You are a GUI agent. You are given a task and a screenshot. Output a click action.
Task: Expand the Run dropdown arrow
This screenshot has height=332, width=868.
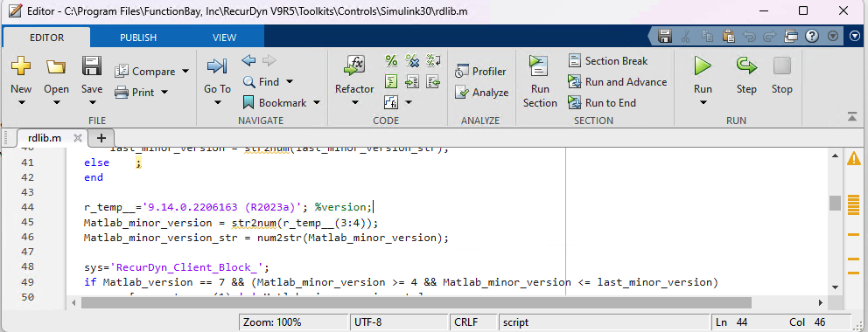(x=703, y=103)
